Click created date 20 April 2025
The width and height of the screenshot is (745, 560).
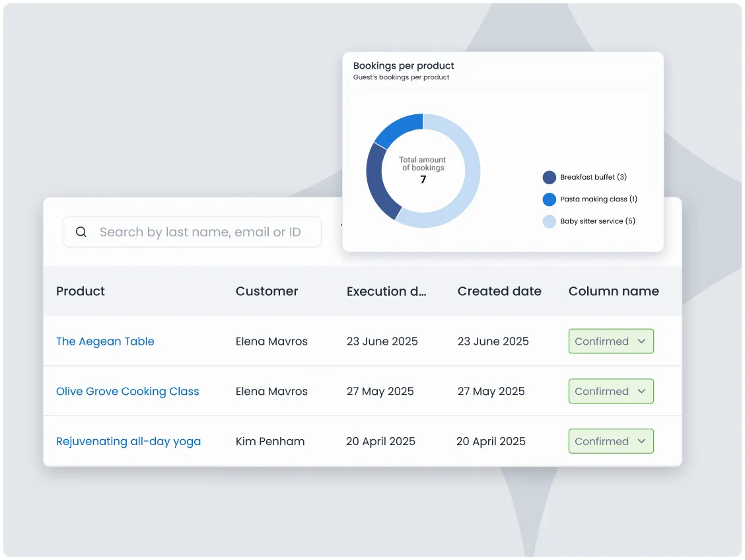[491, 441]
